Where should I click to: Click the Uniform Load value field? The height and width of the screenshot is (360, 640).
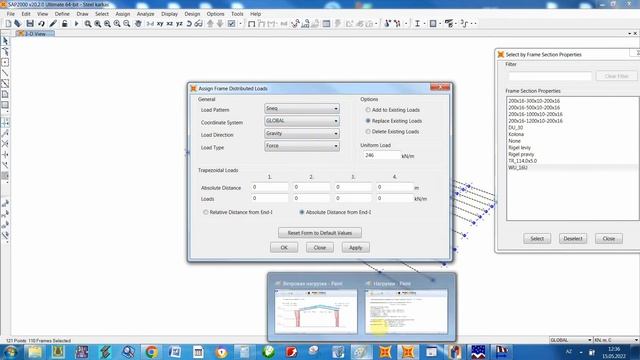pos(381,155)
